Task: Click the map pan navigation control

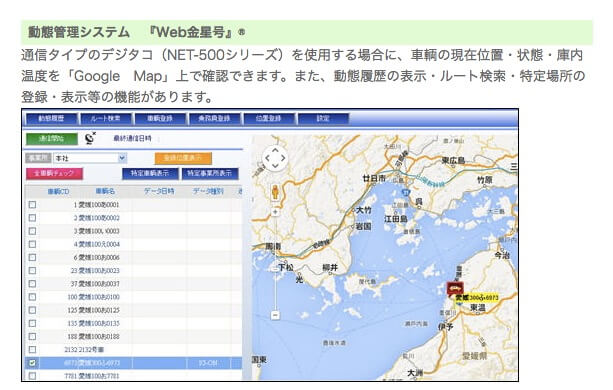Action: tap(275, 158)
